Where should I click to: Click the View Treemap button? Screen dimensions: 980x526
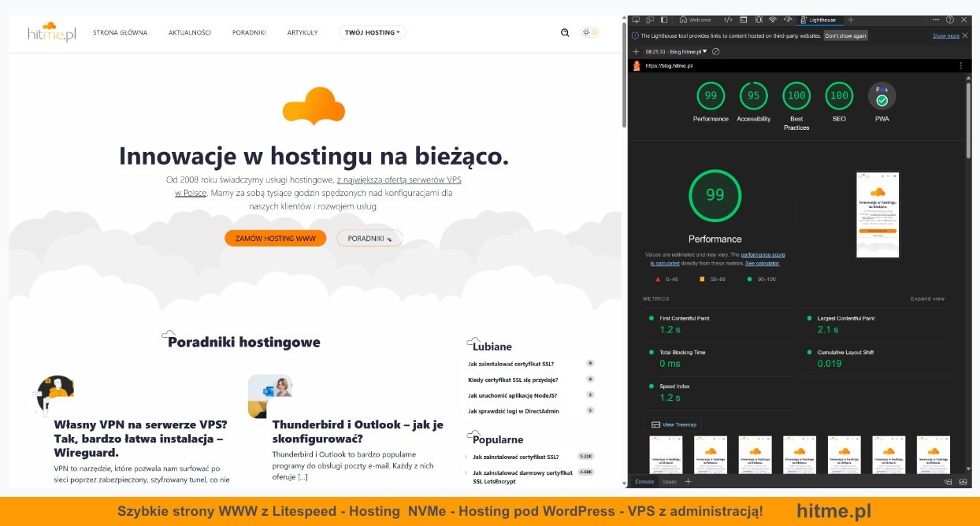coord(672,424)
